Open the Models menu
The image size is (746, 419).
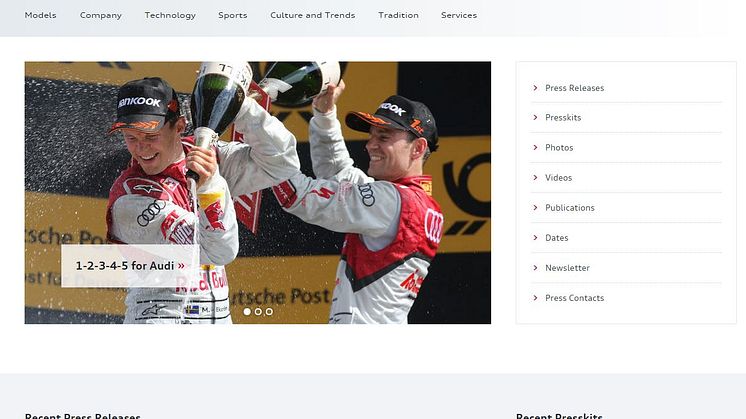(x=40, y=15)
